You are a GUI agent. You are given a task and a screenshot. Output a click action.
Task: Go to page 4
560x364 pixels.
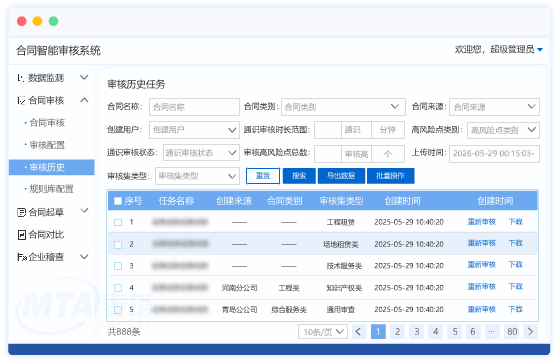(435, 332)
